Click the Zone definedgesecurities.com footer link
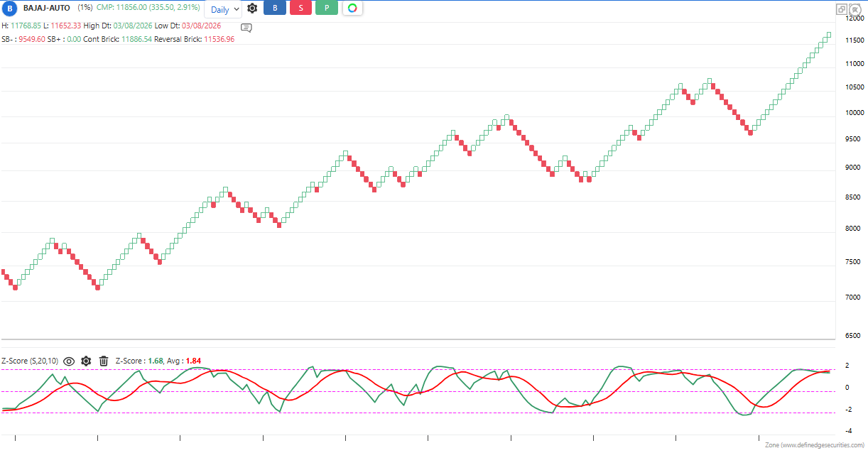The width and height of the screenshot is (868, 453). (x=814, y=445)
